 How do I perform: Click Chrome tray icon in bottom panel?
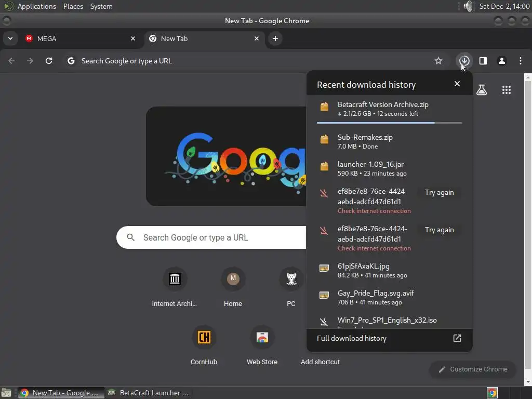click(492, 393)
